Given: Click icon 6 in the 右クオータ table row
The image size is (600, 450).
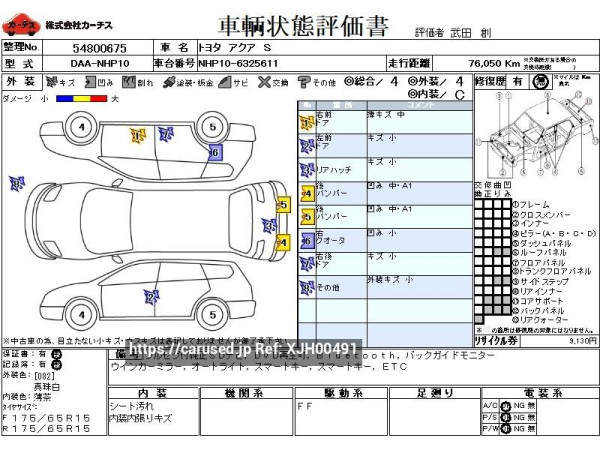Looking at the screenshot, I should 307,241.
